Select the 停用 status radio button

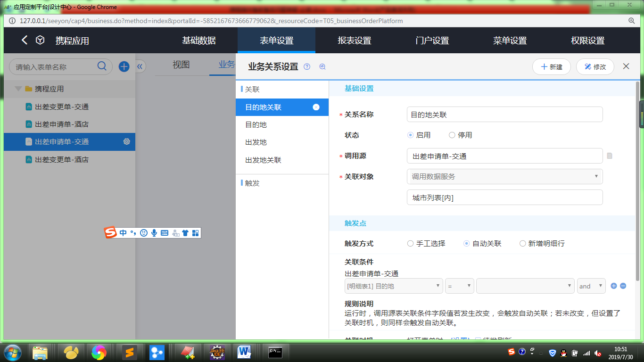(452, 135)
